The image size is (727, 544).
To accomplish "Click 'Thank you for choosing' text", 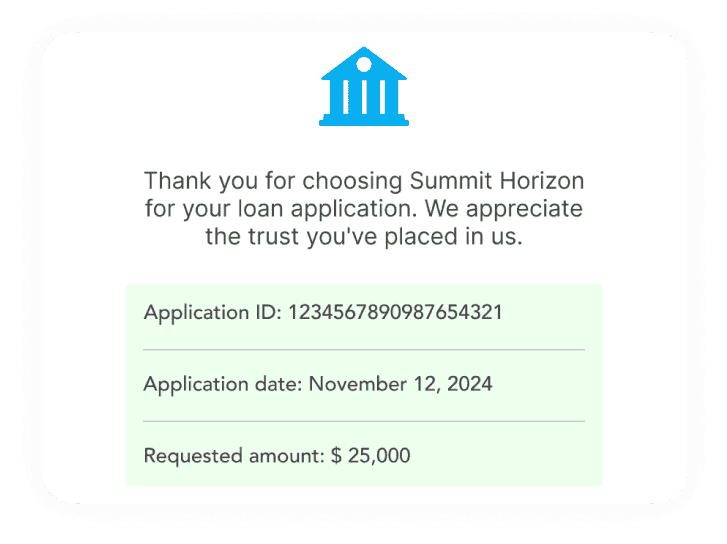I will click(273, 181).
